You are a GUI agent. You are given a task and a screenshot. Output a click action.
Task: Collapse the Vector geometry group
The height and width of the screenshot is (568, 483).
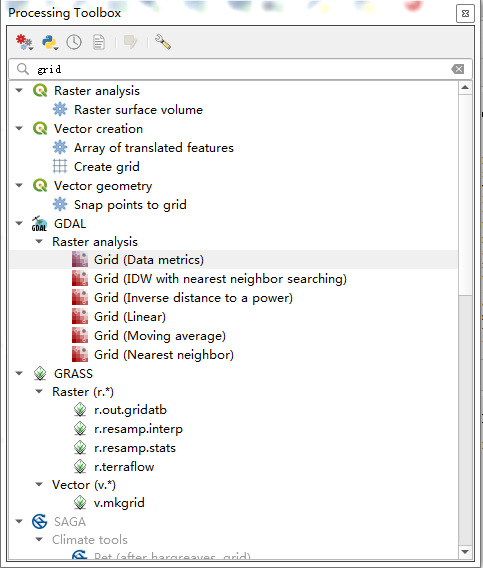click(x=19, y=185)
